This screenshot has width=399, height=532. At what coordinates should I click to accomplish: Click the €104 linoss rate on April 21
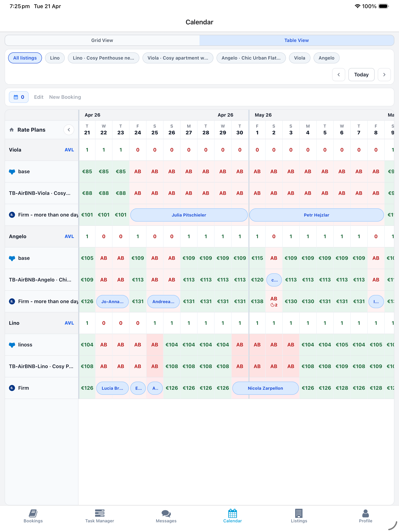pyautogui.click(x=87, y=345)
